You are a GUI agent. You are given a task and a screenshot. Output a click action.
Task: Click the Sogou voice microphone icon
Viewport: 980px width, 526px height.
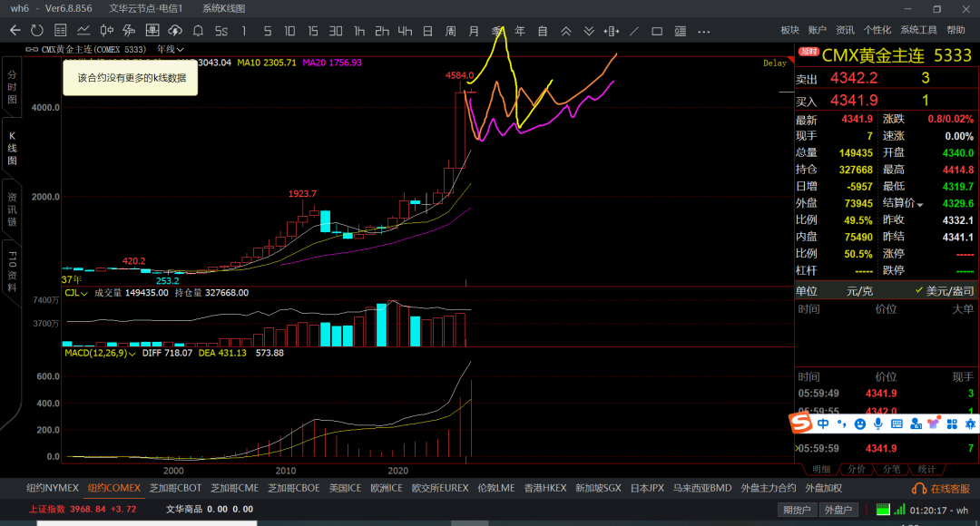tap(878, 424)
